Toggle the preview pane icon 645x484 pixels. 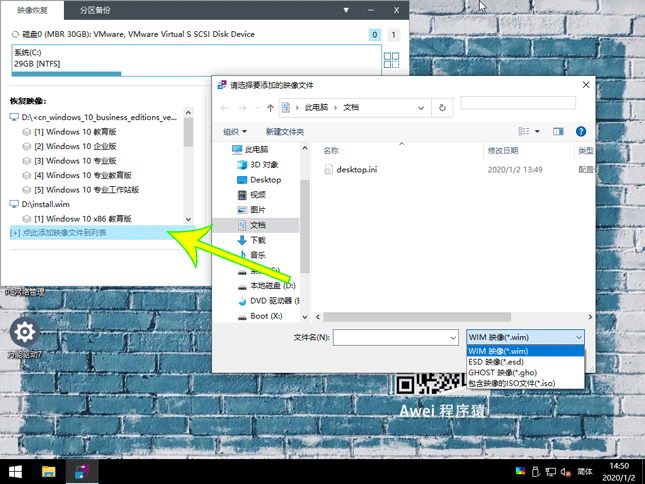pos(558,131)
